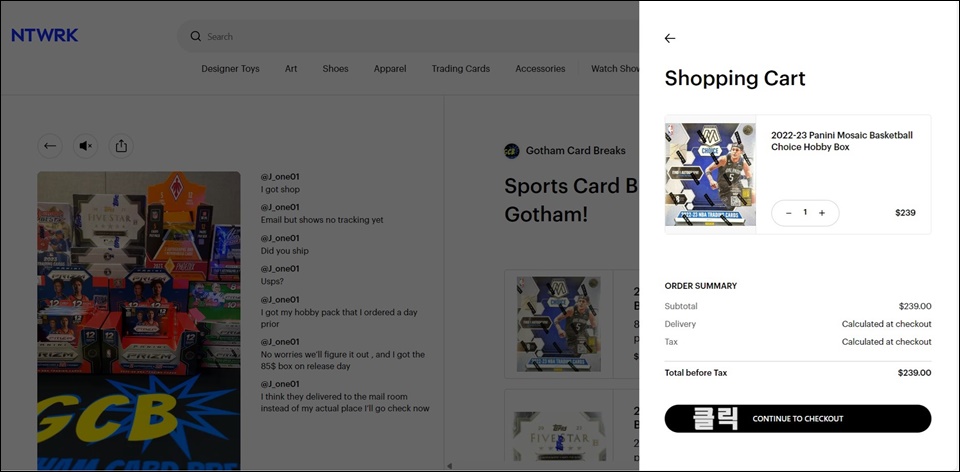The width and height of the screenshot is (960, 472).
Task: Open the Designer Toys category
Action: click(230, 69)
